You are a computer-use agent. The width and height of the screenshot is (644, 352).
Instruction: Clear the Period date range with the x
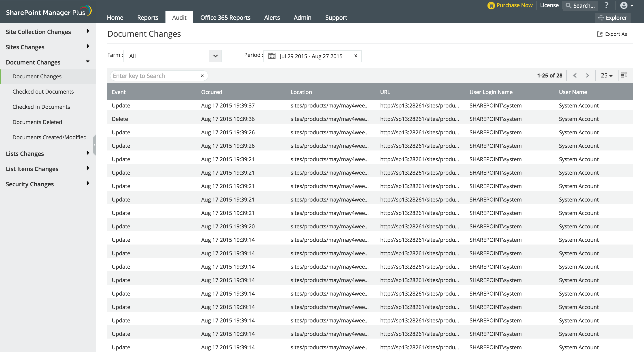(x=356, y=56)
